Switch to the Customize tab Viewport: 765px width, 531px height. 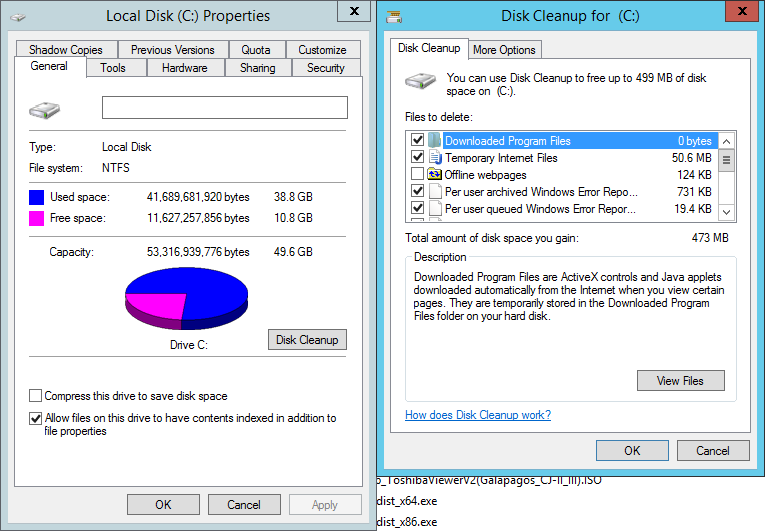tap(322, 50)
